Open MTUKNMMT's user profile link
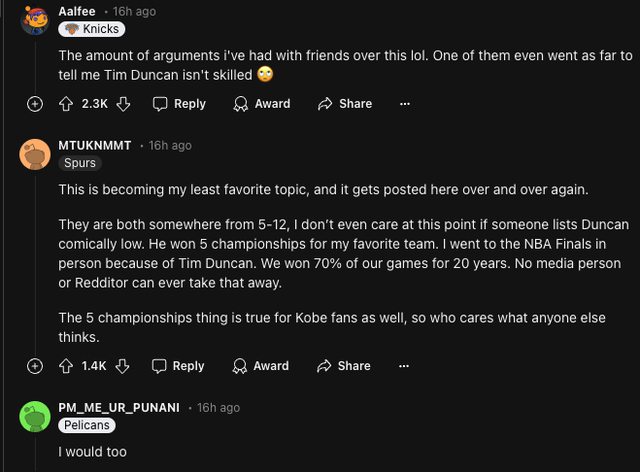Image resolution: width=640 pixels, height=472 pixels. [x=95, y=146]
